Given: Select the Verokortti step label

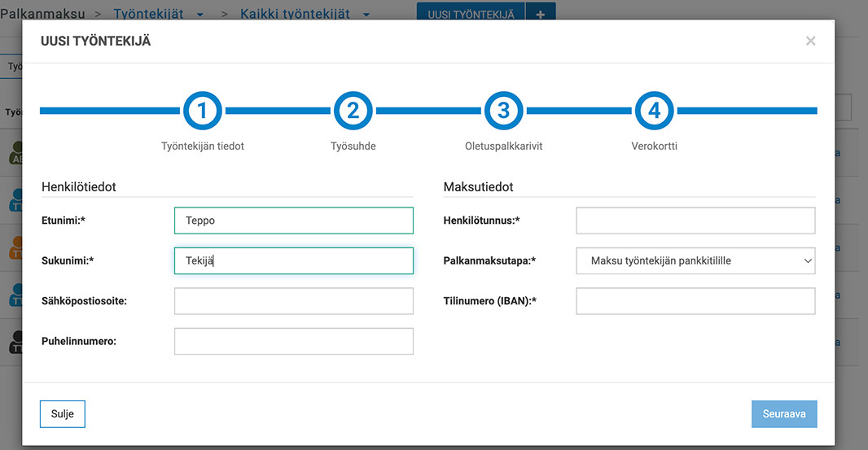Looking at the screenshot, I should coord(654,146).
